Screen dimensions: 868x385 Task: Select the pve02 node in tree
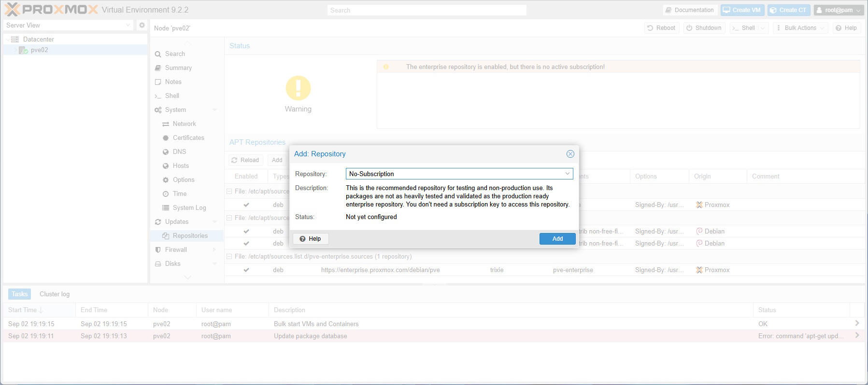39,50
